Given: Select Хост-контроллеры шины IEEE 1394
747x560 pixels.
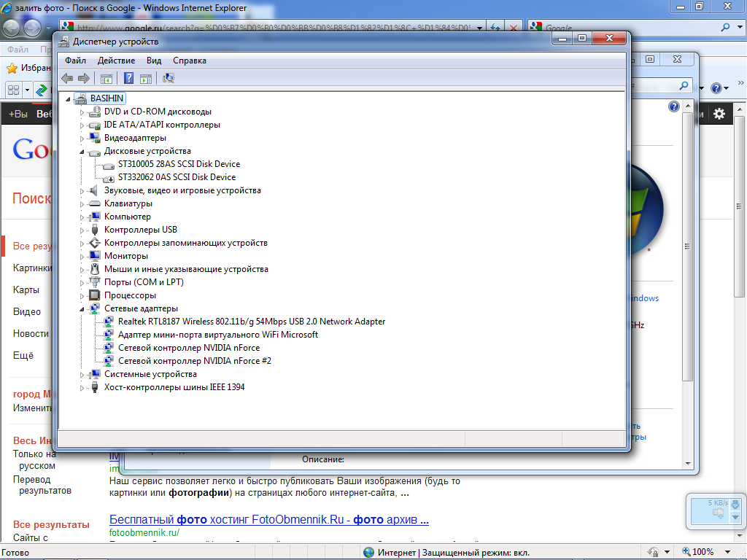Looking at the screenshot, I should click(x=174, y=387).
